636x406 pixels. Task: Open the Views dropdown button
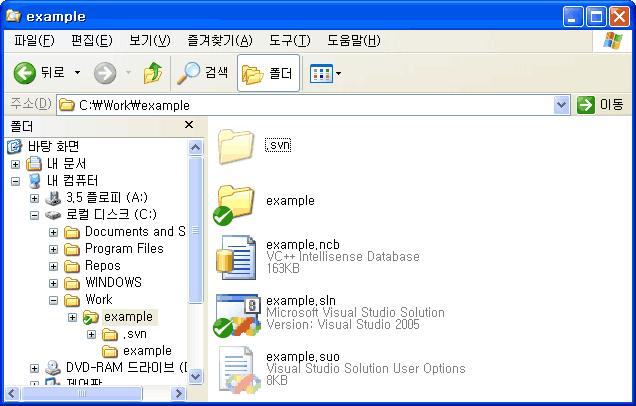coord(326,73)
